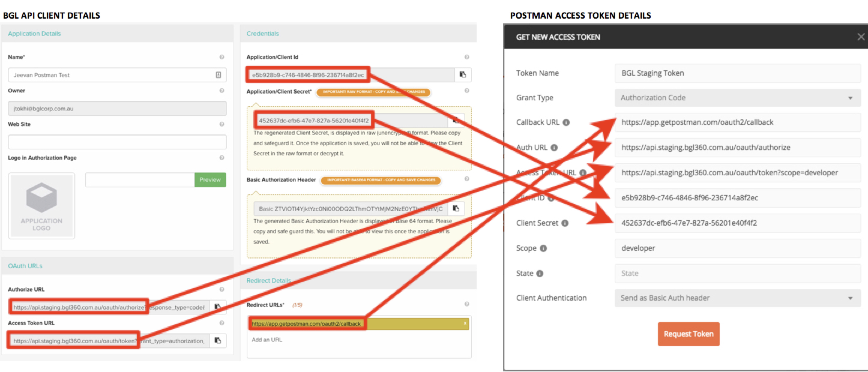Close the Get New Access Token dialog
The height and width of the screenshot is (372, 868).
(861, 37)
